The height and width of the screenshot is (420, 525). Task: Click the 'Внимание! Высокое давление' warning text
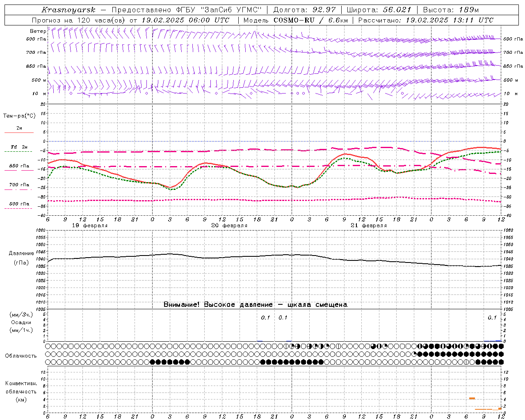(x=218, y=304)
